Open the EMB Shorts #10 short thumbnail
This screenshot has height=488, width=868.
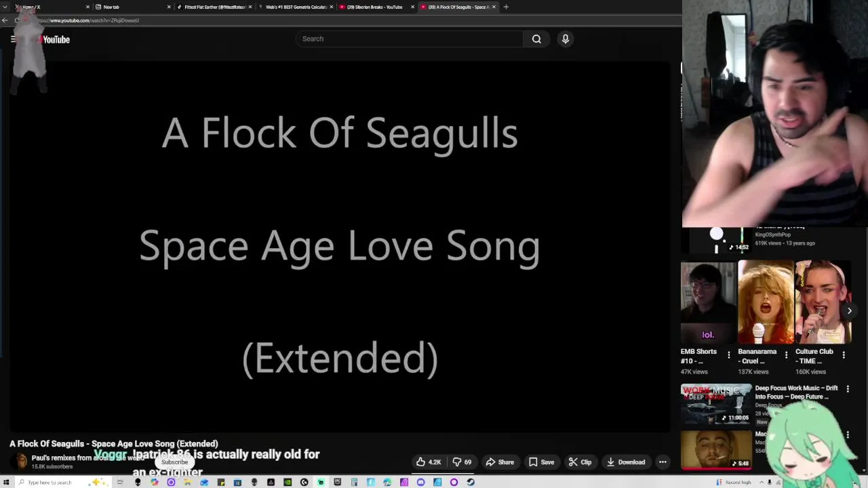pyautogui.click(x=708, y=302)
